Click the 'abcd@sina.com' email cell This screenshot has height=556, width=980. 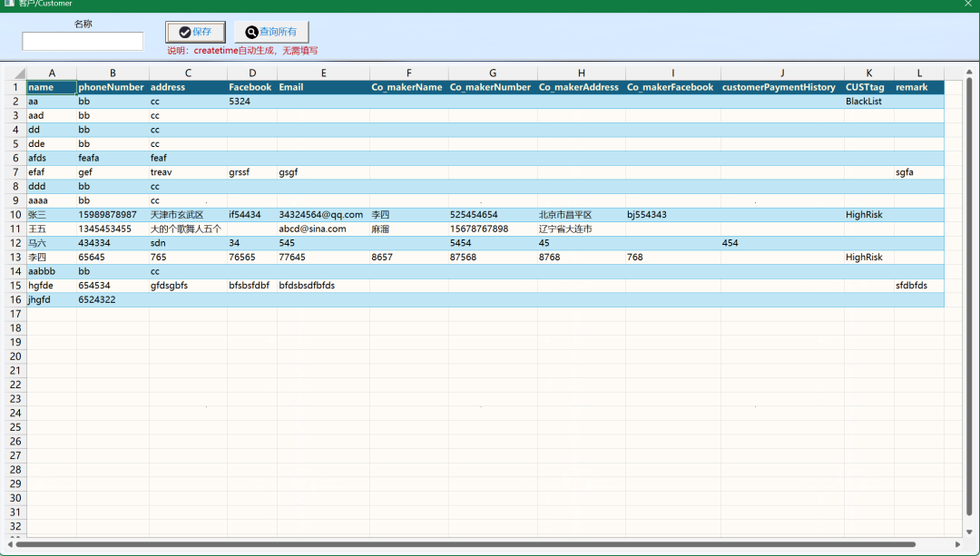pos(323,229)
